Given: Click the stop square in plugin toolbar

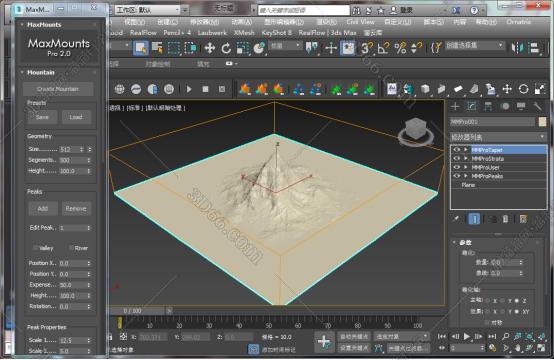Looking at the screenshot, I should click(205, 89).
